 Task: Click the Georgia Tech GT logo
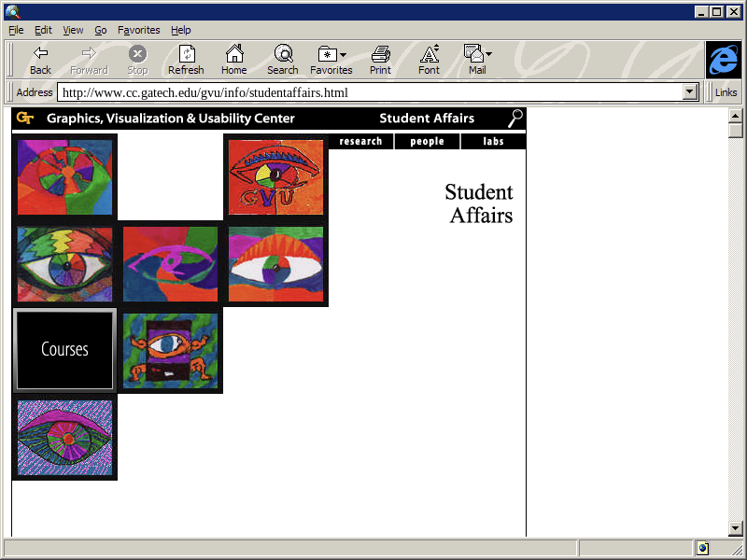(25, 119)
